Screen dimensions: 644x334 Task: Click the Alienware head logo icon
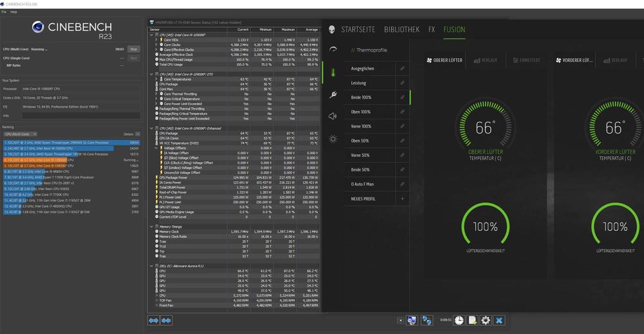332,30
